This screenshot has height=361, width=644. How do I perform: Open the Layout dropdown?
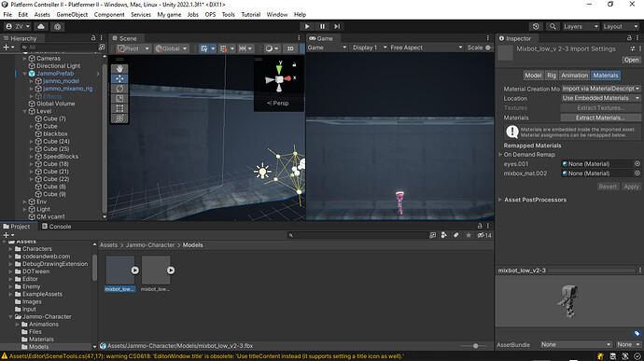pyautogui.click(x=620, y=26)
